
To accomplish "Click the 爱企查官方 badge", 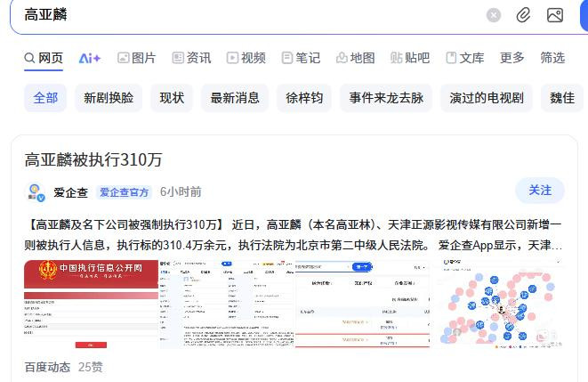I will (125, 192).
